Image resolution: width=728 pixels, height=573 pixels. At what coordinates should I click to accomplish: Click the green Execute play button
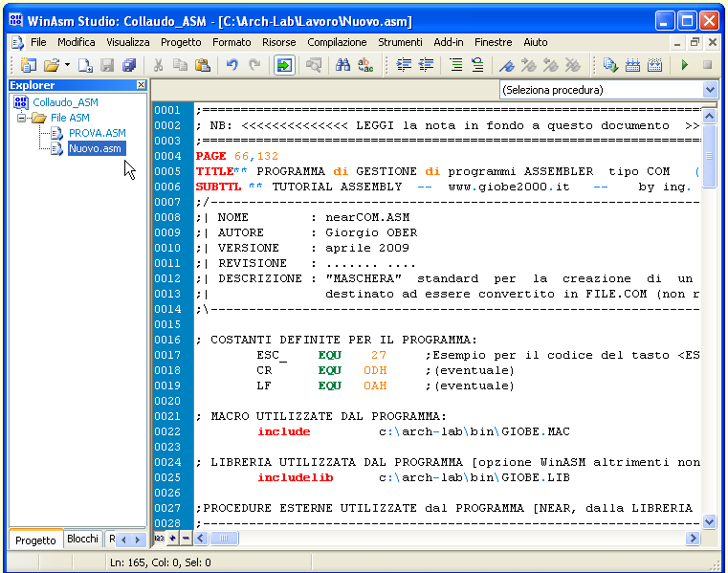pos(684,65)
